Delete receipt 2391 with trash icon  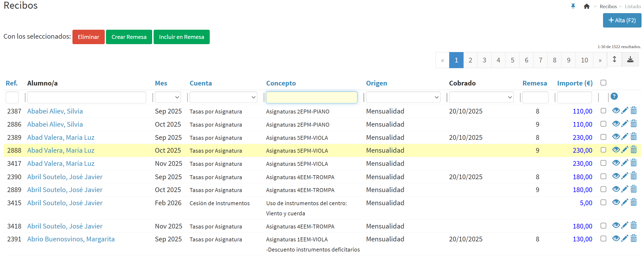634,238
